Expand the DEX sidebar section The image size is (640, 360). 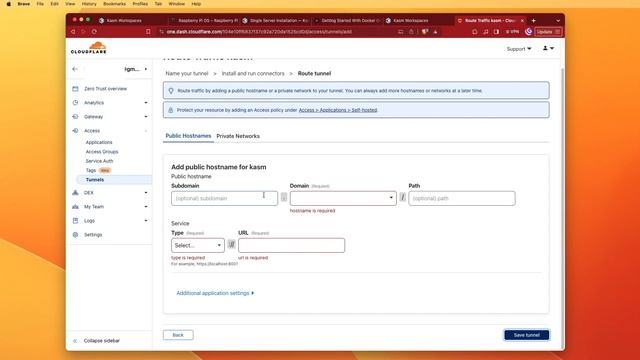(146, 192)
